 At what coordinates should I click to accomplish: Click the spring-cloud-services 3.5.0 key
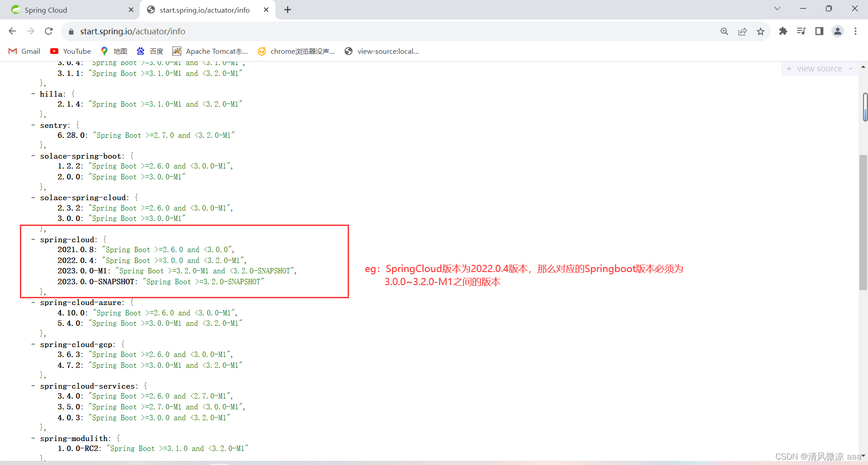click(x=69, y=407)
